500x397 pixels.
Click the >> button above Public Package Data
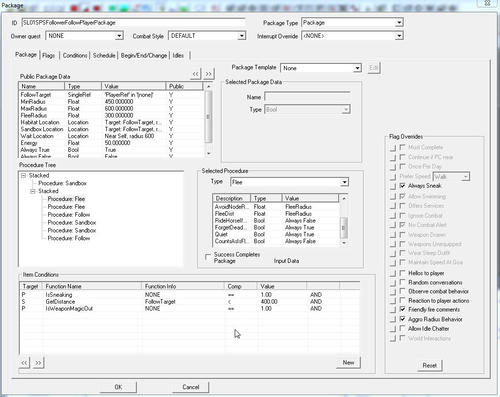click(x=209, y=74)
